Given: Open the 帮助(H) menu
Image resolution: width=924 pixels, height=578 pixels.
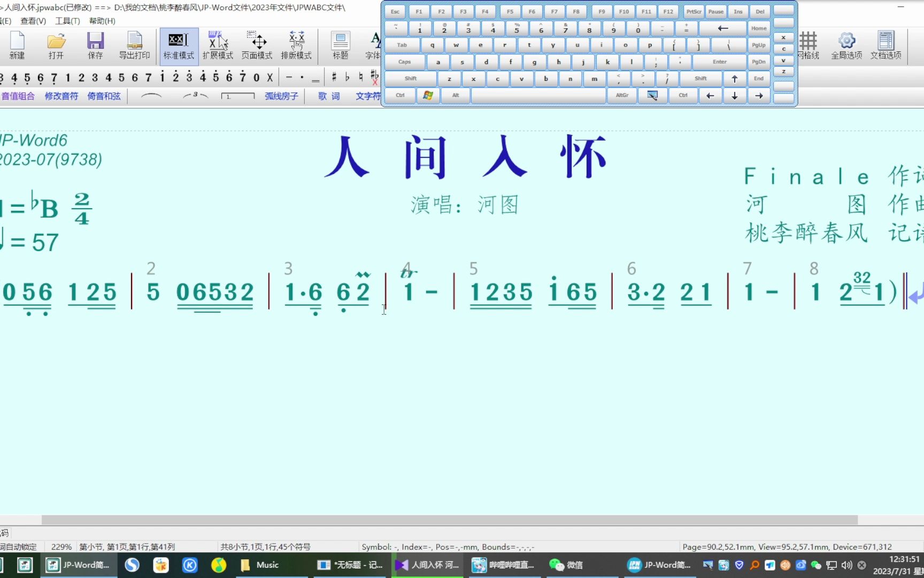Looking at the screenshot, I should point(102,21).
